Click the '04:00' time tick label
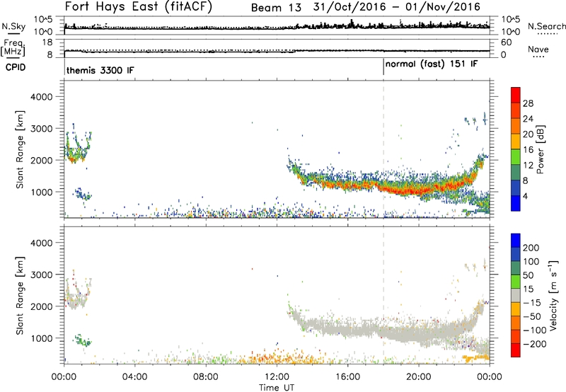566x392 pixels. [x=135, y=377]
